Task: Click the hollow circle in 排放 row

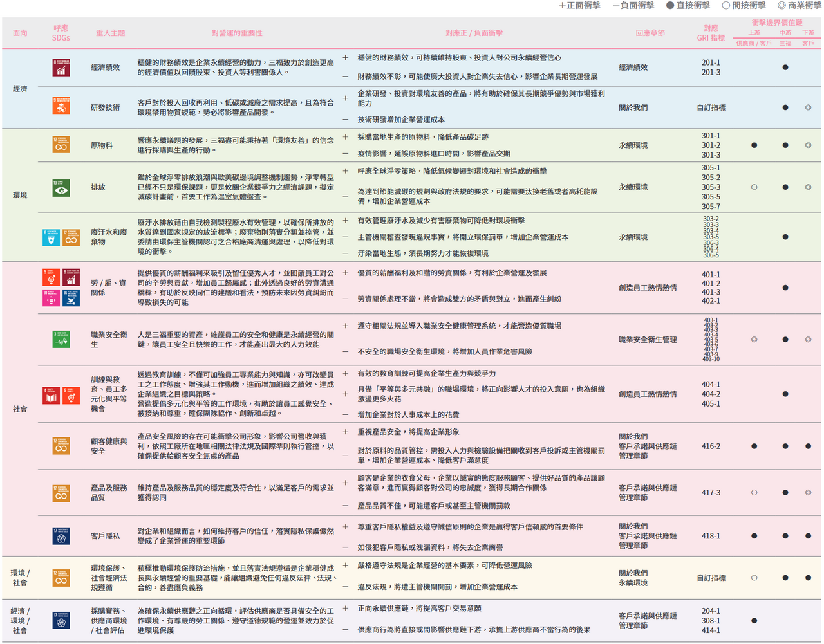Action: pos(754,187)
